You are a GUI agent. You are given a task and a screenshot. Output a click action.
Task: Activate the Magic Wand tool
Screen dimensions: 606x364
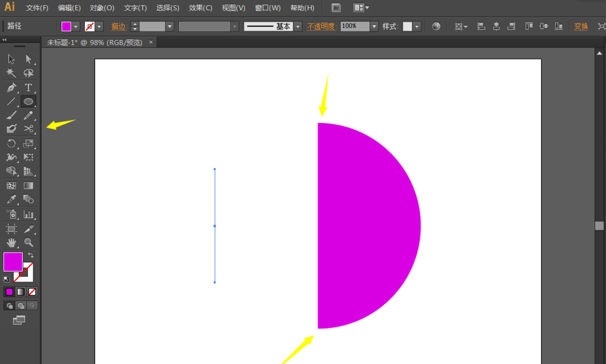tap(11, 73)
